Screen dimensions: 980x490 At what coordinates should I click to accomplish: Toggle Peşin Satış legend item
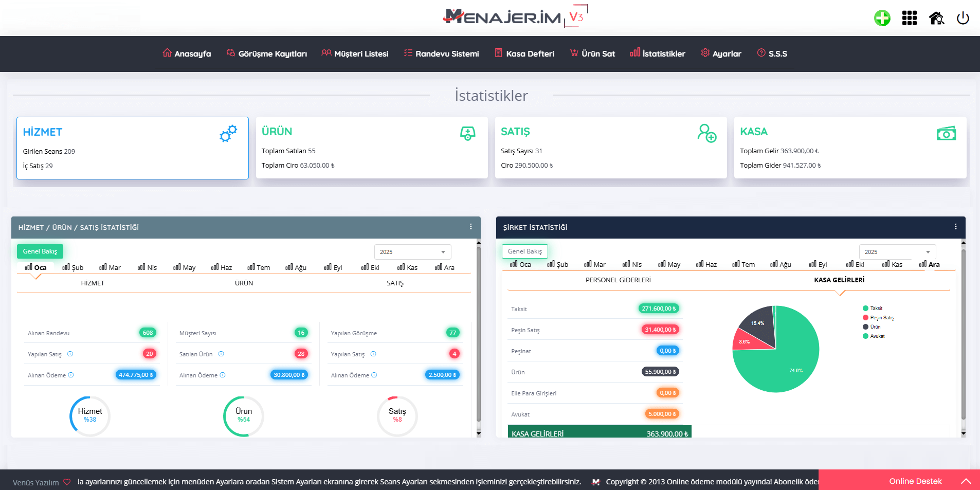tap(881, 318)
